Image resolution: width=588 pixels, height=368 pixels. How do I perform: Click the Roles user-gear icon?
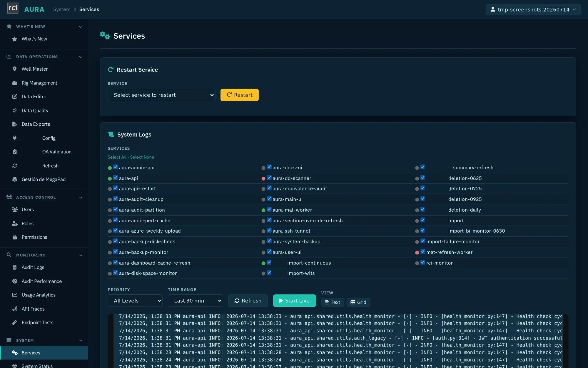coord(14,223)
